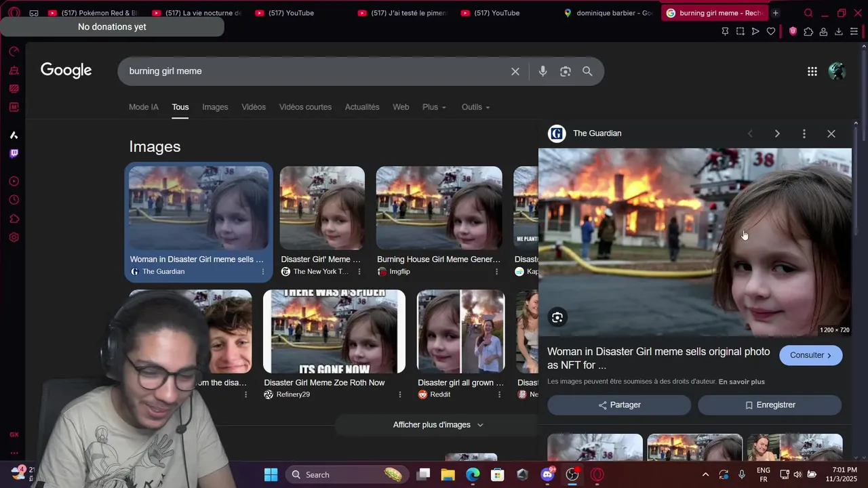Image resolution: width=868 pixels, height=488 pixels.
Task: Open options for the Imgflip result
Action: (x=496, y=272)
